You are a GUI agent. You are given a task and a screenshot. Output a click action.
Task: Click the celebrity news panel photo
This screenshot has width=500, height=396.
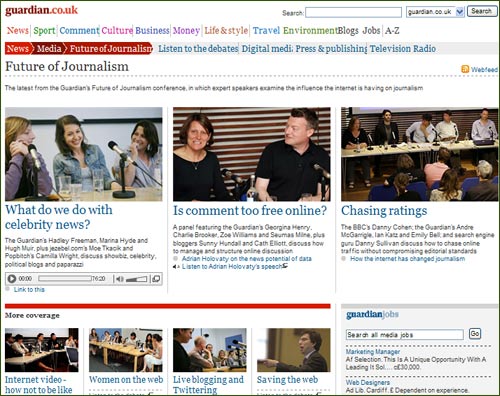[84, 154]
